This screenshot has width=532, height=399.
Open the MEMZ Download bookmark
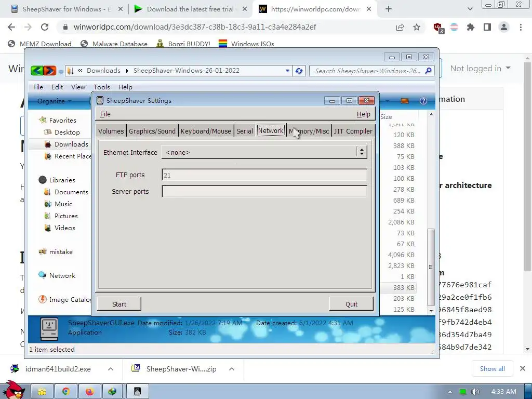pos(40,44)
